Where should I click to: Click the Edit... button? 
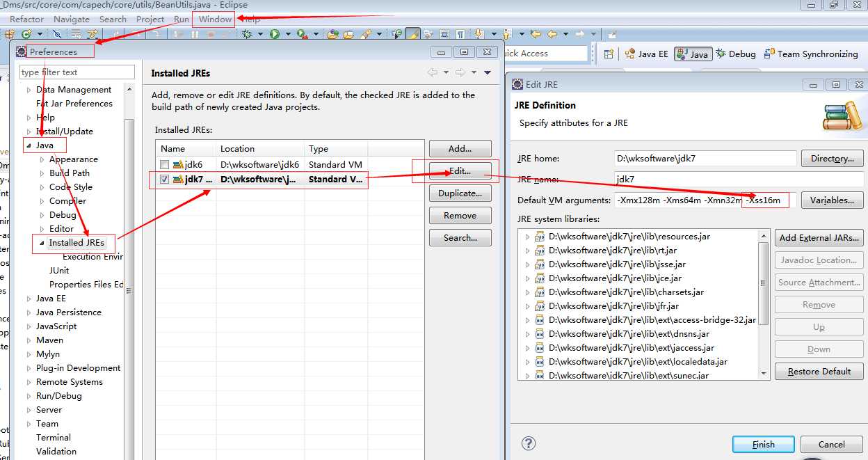460,170
